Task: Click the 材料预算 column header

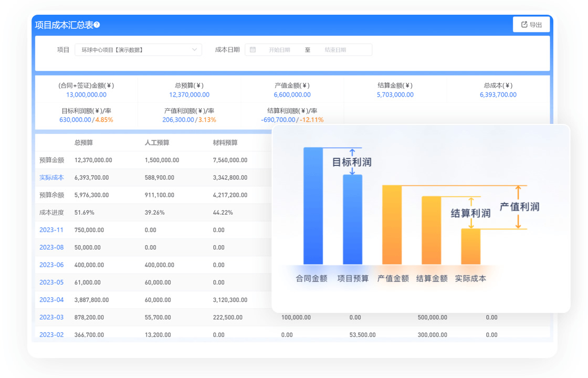Action: 225,143
